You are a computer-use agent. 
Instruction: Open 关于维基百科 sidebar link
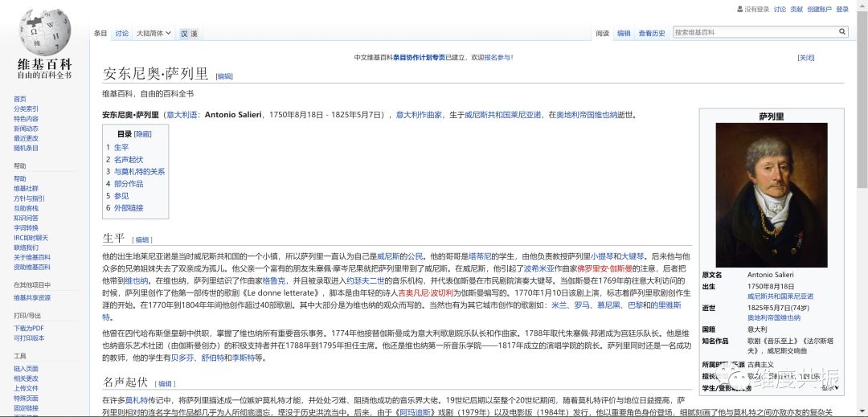[x=32, y=257]
